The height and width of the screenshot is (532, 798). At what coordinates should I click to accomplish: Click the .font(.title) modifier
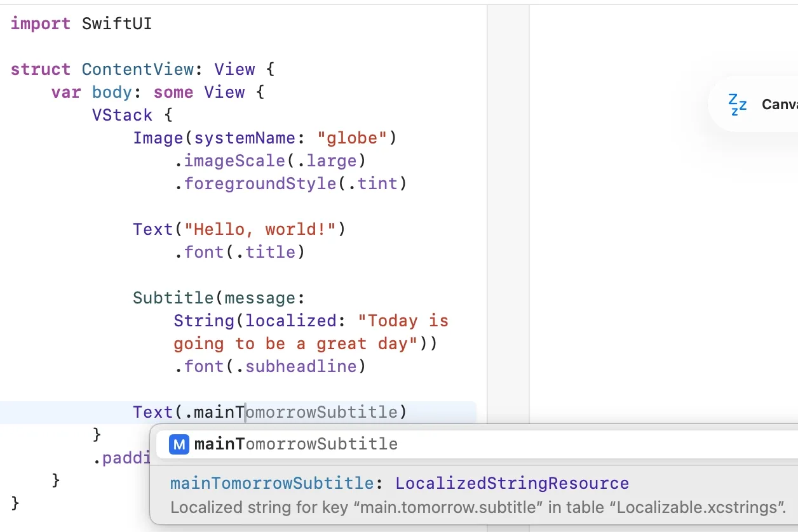coord(240,252)
